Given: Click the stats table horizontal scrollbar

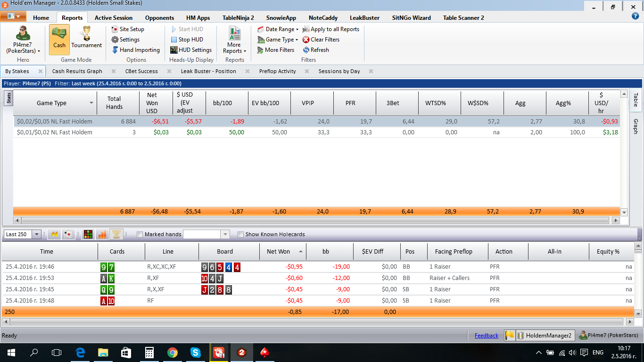Looking at the screenshot, I should pyautogui.click(x=314, y=220).
